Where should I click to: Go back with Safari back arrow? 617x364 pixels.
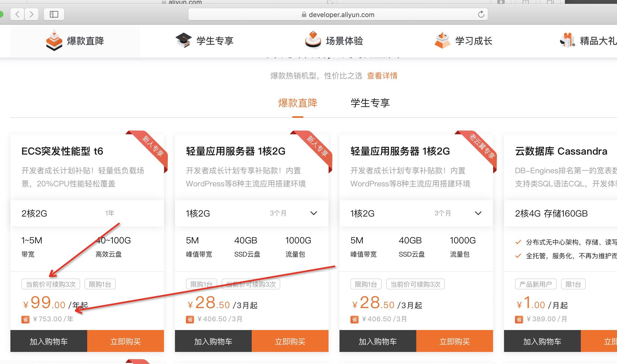coord(17,14)
